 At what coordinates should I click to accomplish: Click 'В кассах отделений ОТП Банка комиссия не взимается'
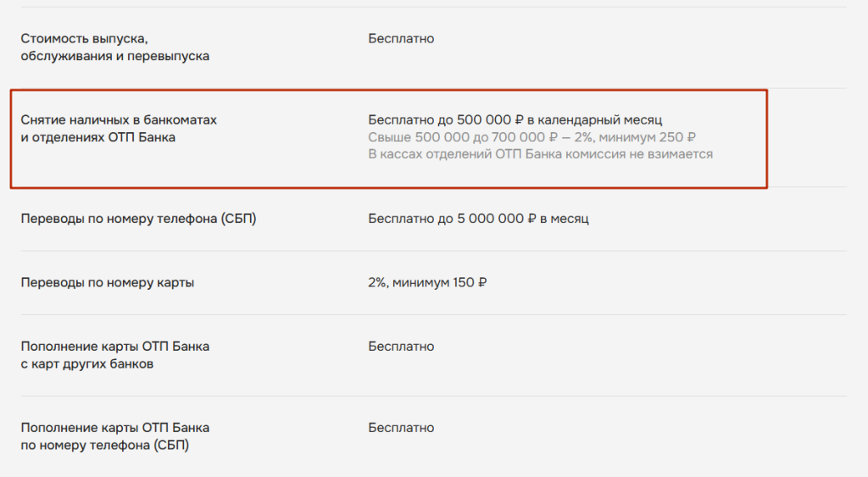[x=540, y=154]
